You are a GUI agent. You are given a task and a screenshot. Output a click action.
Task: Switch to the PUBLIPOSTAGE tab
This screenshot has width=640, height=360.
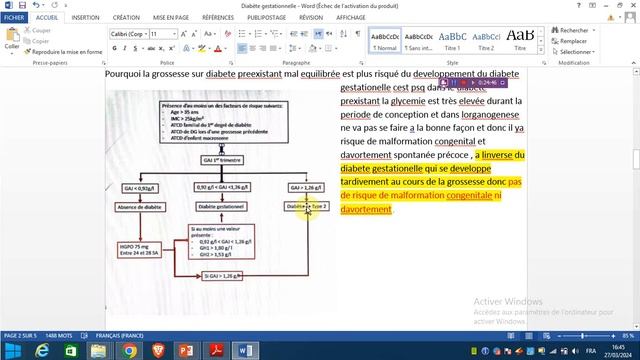267,18
